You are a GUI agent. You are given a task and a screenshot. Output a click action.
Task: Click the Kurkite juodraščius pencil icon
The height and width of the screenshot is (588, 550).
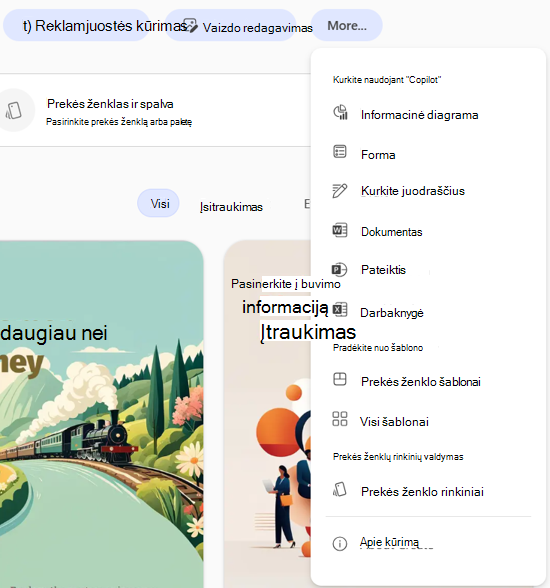coord(340,190)
